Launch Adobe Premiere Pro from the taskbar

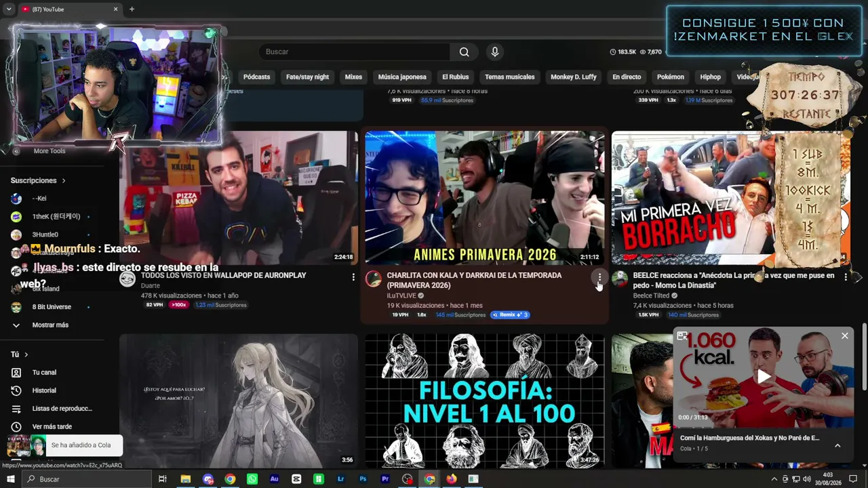coord(385,479)
